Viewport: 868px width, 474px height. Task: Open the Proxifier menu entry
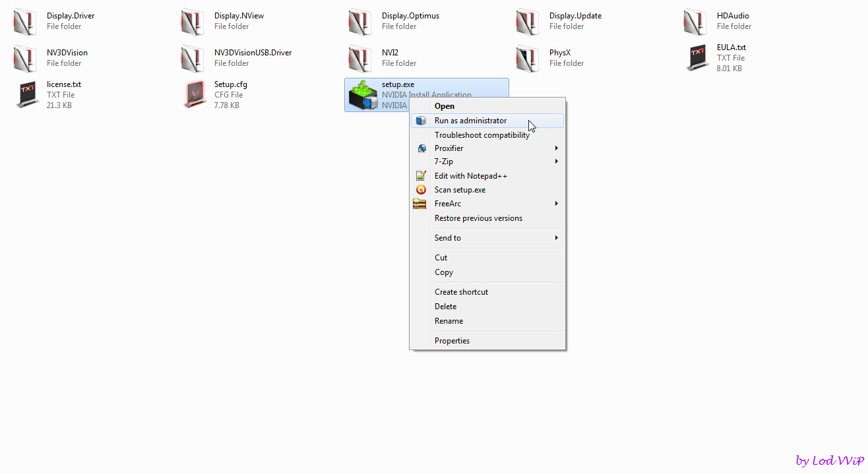[487, 148]
